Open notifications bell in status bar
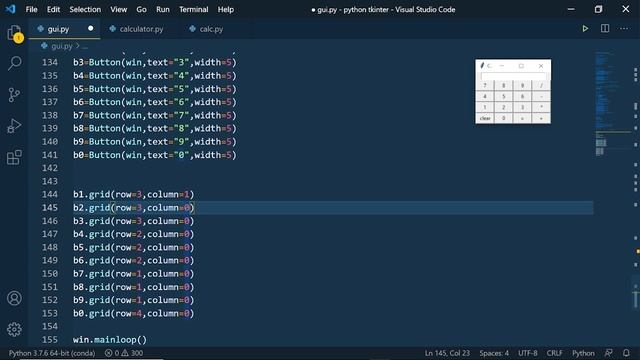Viewport: 640px width, 360px height. tap(626, 353)
